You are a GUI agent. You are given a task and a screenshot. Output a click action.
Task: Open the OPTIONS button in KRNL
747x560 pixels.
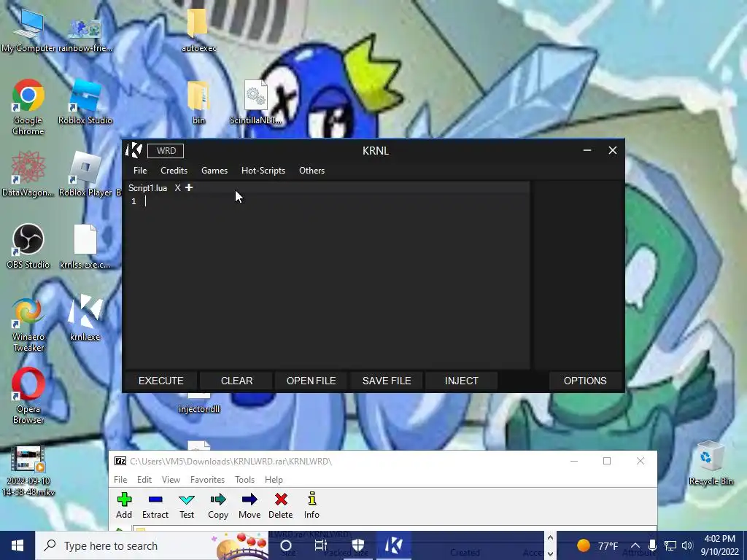(x=585, y=381)
